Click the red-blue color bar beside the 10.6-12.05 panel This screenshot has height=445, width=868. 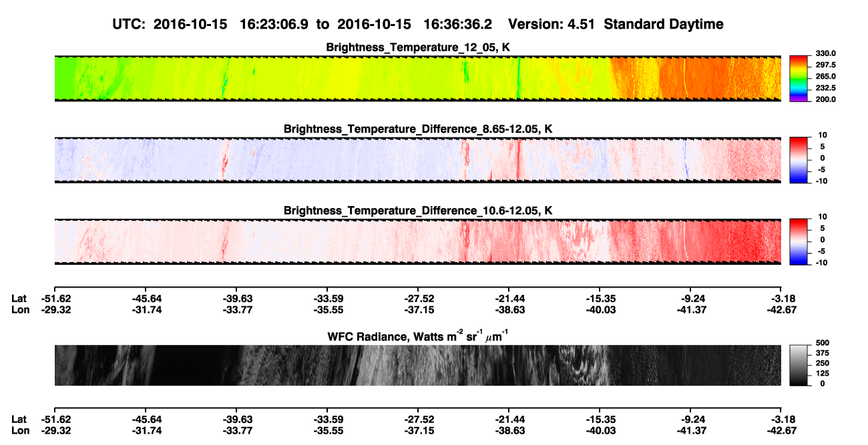[x=799, y=242]
